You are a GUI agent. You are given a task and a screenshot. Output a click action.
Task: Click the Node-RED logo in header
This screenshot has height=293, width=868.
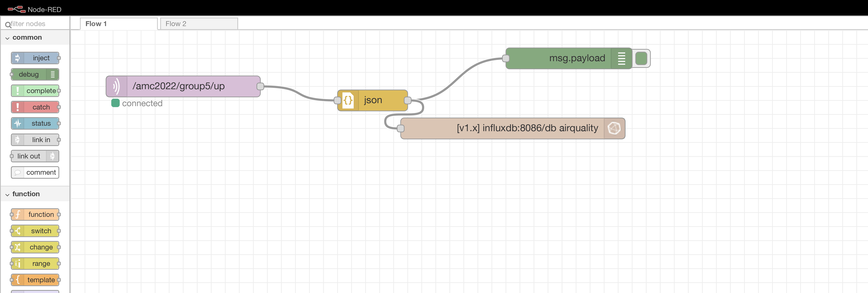17,9
